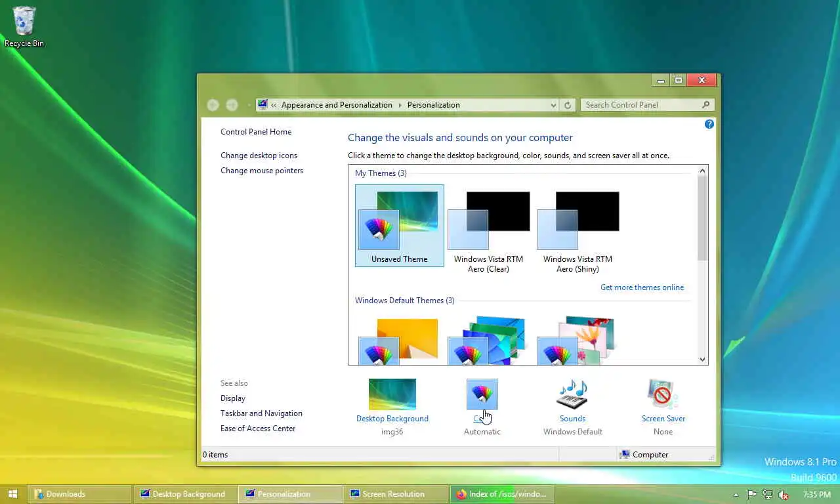Click Appearance and Personalization breadcrumb
840x504 pixels.
(337, 105)
